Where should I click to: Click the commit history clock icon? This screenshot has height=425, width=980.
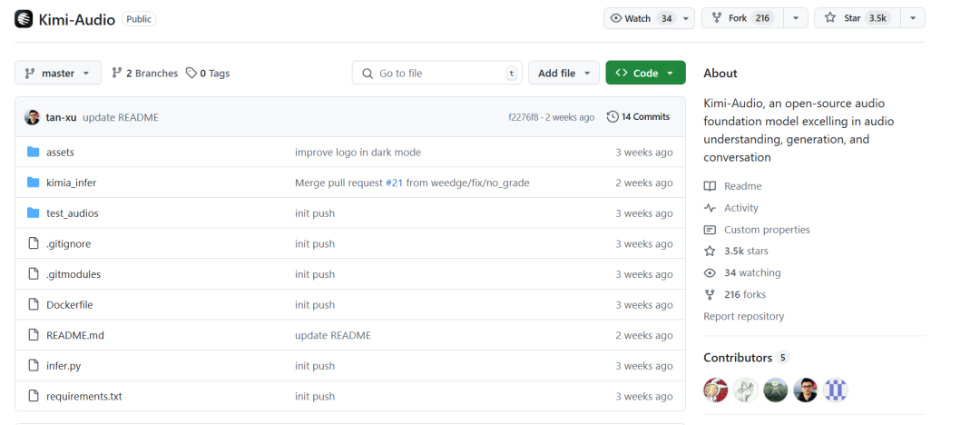[x=612, y=117]
